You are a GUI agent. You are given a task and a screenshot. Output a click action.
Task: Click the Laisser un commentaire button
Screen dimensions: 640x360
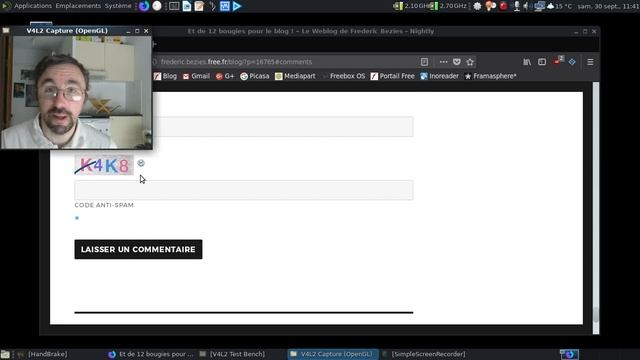[138, 249]
